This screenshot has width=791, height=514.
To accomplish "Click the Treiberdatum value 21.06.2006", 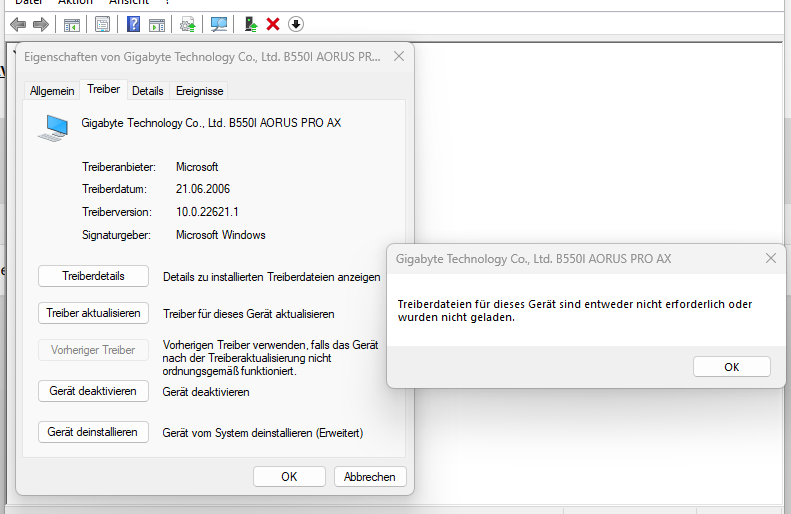I will click(x=203, y=189).
